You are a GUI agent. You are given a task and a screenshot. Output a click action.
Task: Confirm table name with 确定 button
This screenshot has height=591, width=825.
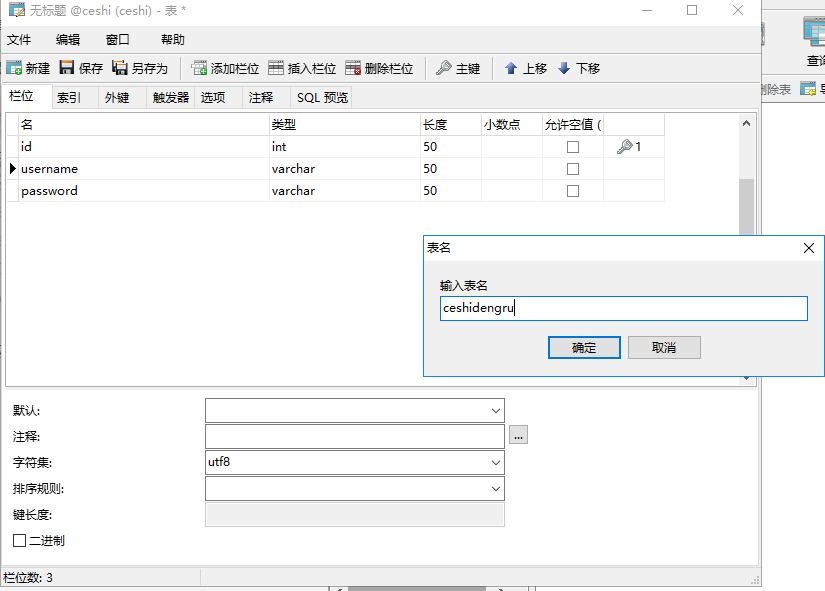(584, 348)
